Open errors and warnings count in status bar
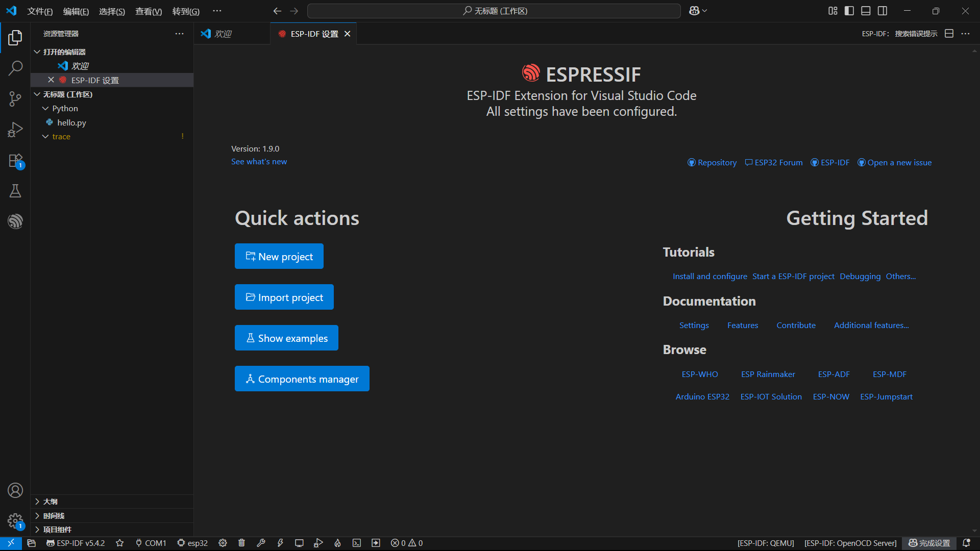This screenshot has width=980, height=551. point(407,543)
